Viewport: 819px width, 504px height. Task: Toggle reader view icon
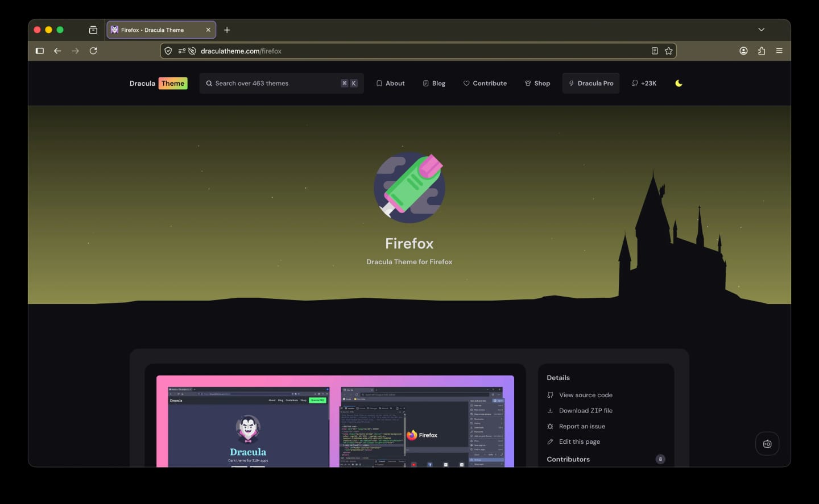655,51
